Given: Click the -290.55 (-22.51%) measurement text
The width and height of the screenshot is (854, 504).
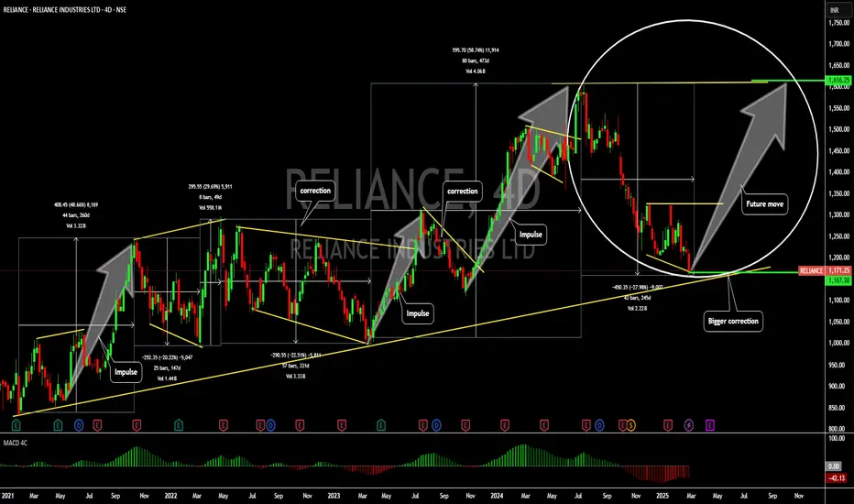Looking at the screenshot, I should (x=296, y=356).
